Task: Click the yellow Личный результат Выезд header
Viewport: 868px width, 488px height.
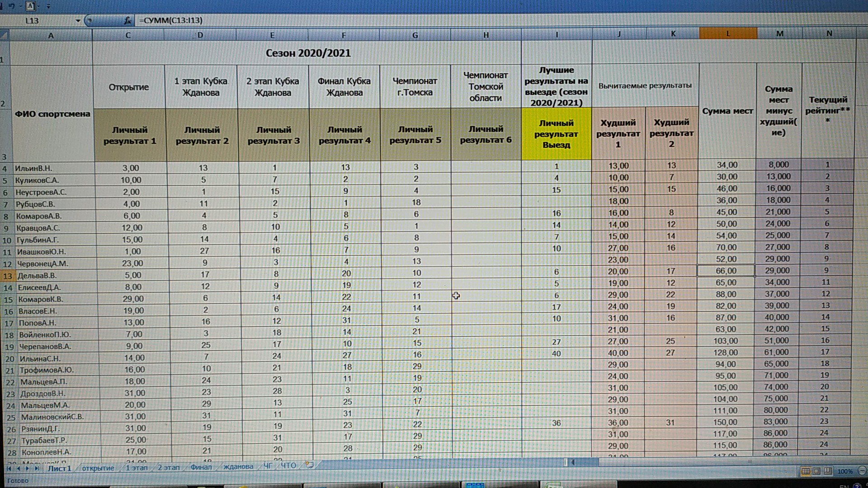Action: (557, 134)
